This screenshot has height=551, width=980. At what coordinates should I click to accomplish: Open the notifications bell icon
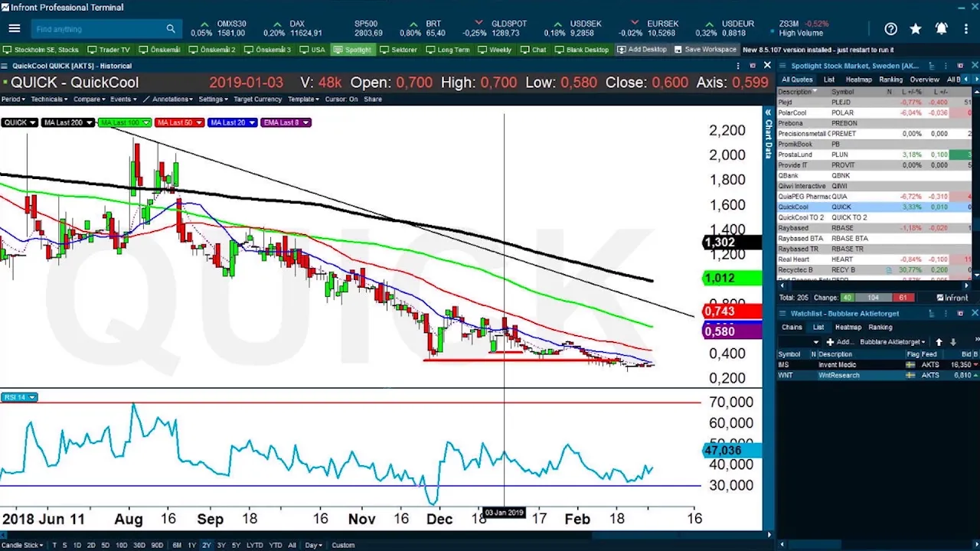pos(941,29)
